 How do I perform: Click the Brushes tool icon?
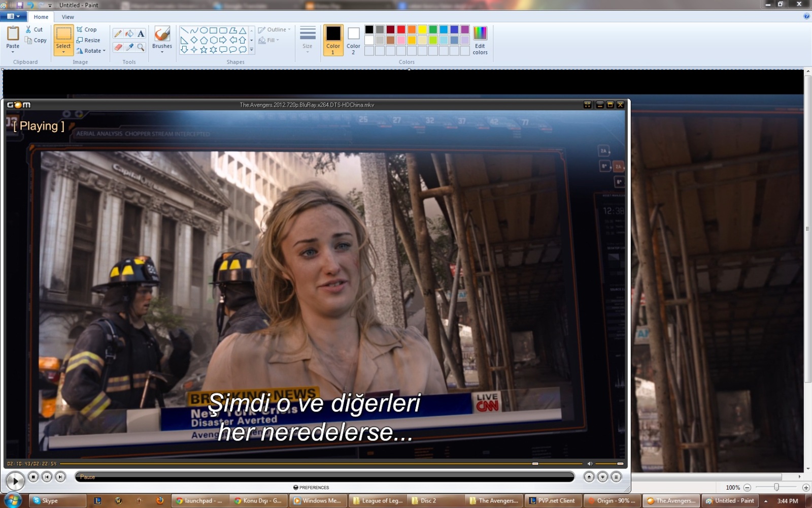tap(162, 34)
